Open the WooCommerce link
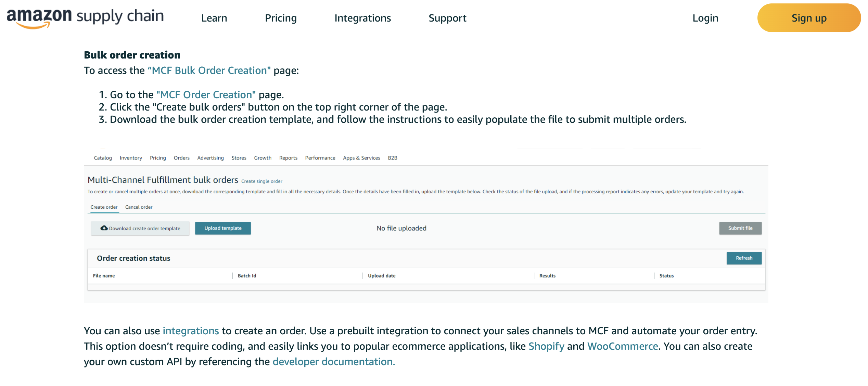 pos(623,346)
